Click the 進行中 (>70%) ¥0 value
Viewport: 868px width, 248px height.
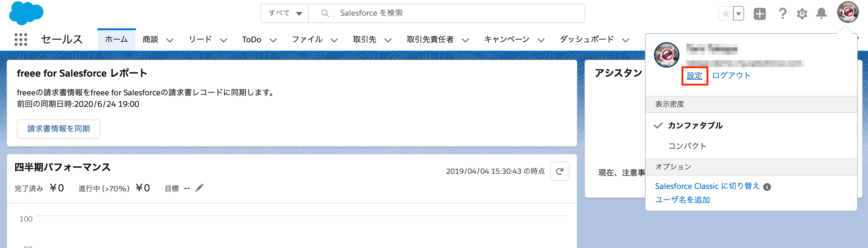coord(143,188)
